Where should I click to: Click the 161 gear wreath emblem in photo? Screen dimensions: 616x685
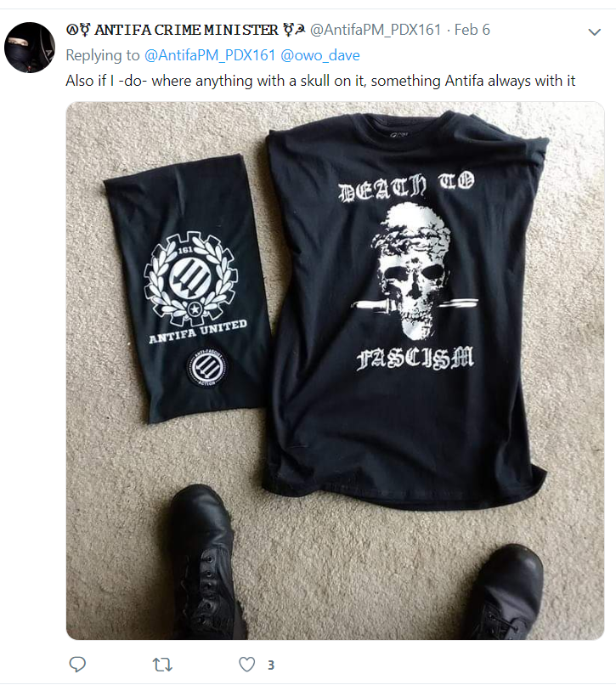tap(191, 279)
